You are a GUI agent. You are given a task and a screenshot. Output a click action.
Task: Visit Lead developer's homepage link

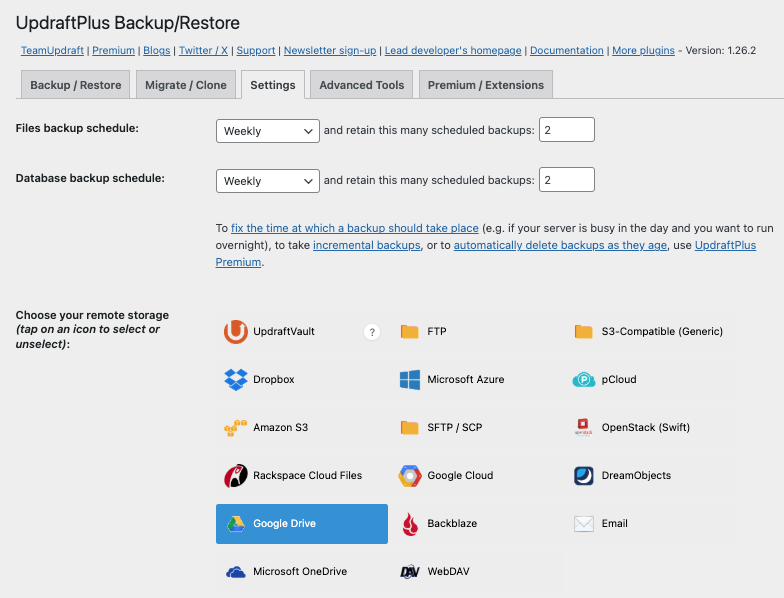coord(453,50)
